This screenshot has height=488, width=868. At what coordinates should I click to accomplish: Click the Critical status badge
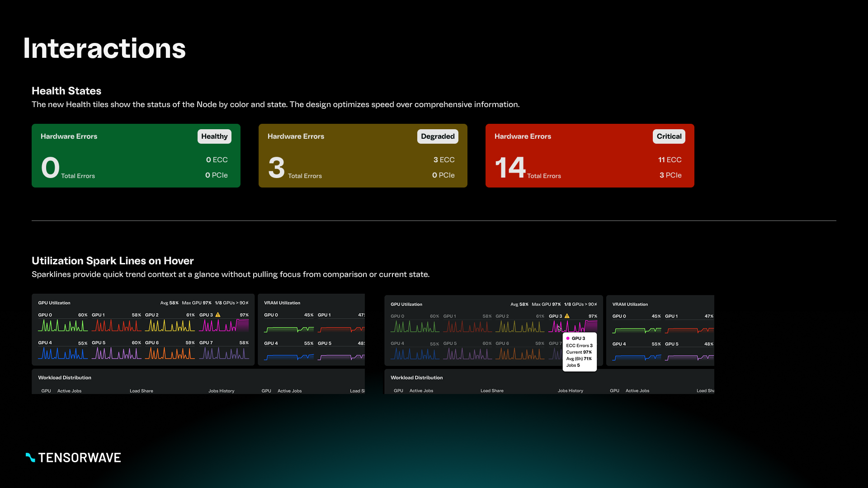coord(669,136)
